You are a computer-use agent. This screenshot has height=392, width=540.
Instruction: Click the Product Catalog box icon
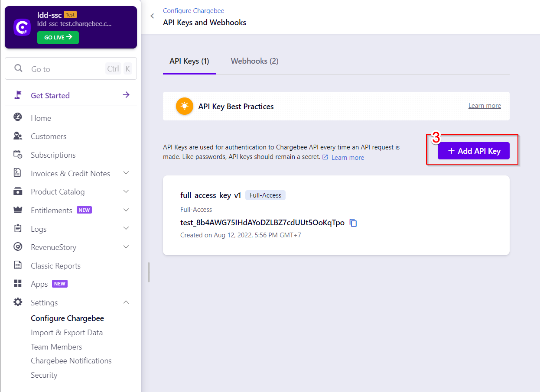coord(18,191)
